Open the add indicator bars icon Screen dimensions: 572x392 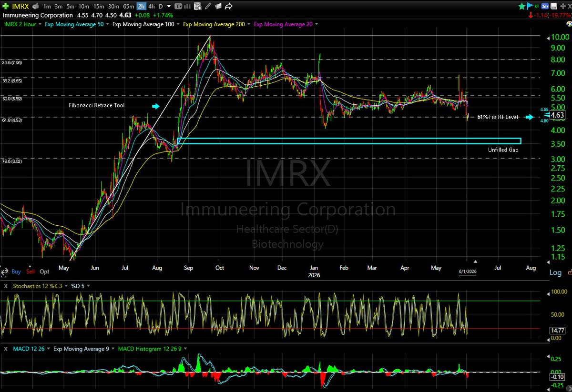point(187,7)
